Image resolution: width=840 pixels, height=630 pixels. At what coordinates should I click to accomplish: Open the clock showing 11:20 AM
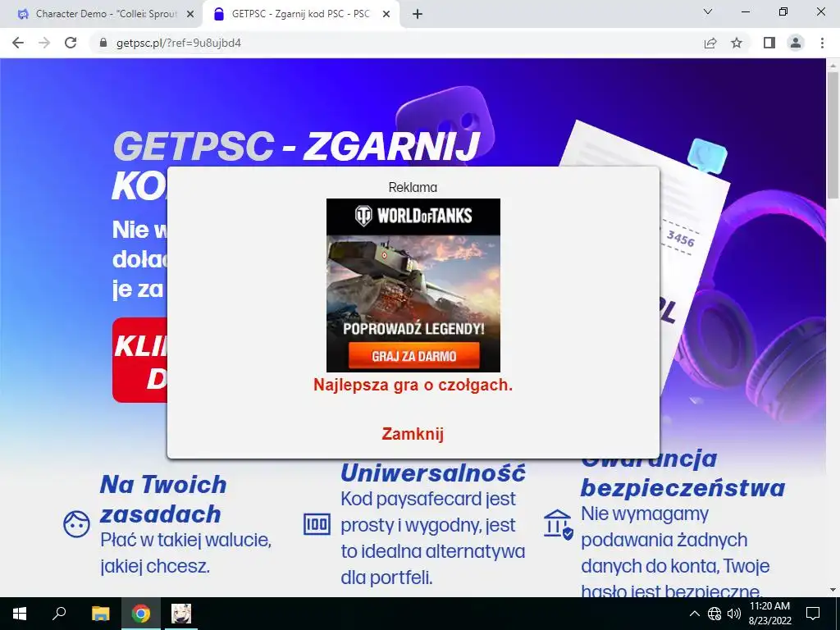[769, 614]
